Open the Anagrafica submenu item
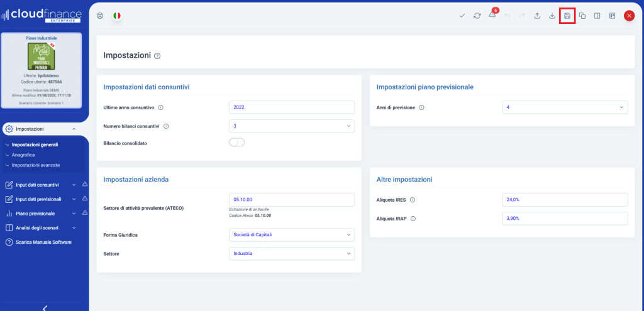Screen dimensions: 644x311 [x=23, y=155]
